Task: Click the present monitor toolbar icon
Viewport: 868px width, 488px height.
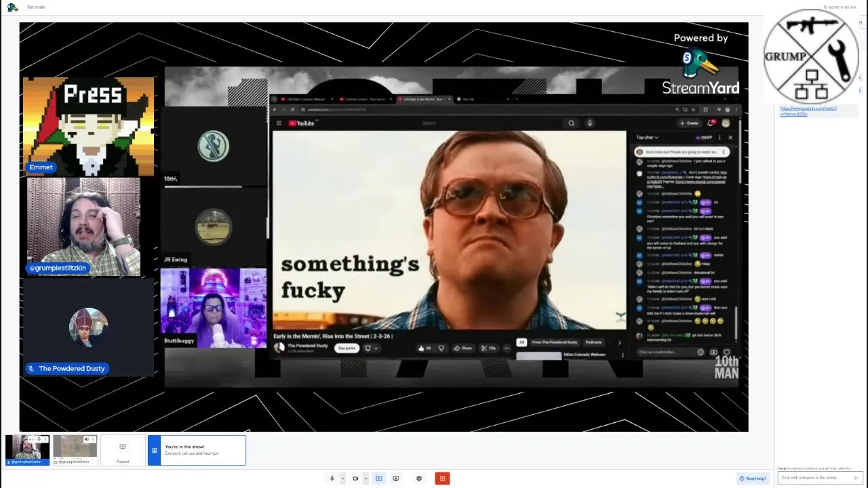Action: 396,479
